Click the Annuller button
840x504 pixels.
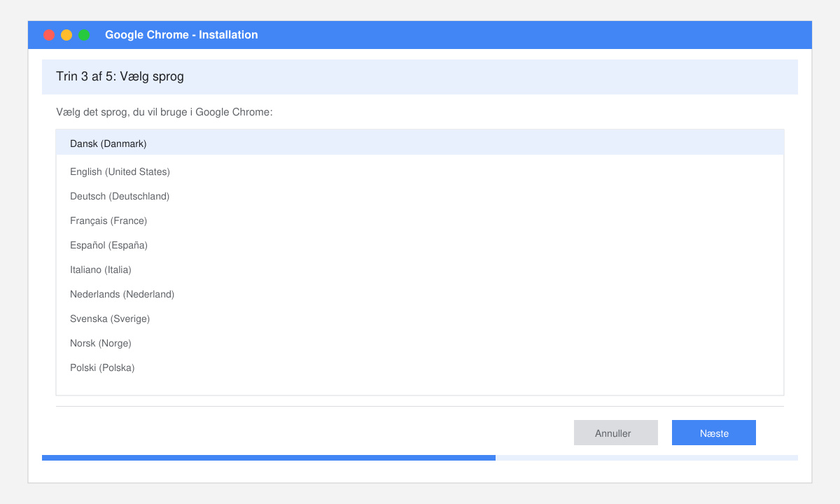tap(616, 433)
